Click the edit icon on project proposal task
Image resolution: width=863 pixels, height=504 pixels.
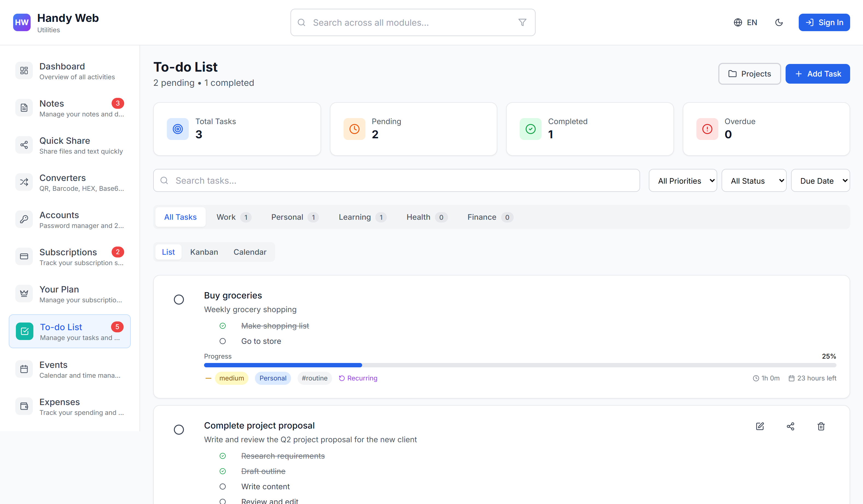point(760,426)
